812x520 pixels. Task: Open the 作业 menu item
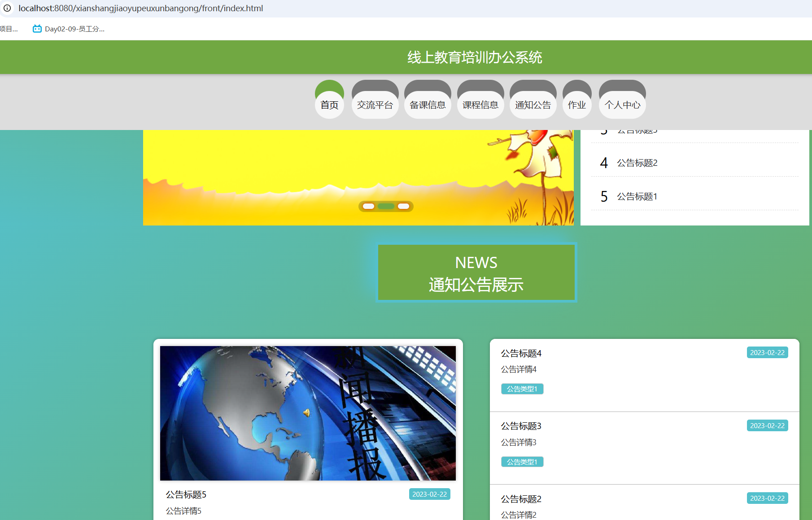[x=577, y=104]
